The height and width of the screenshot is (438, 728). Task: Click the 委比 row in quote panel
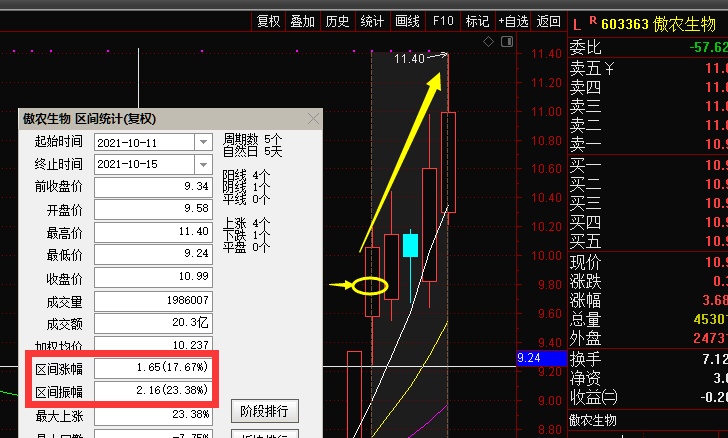[648, 47]
